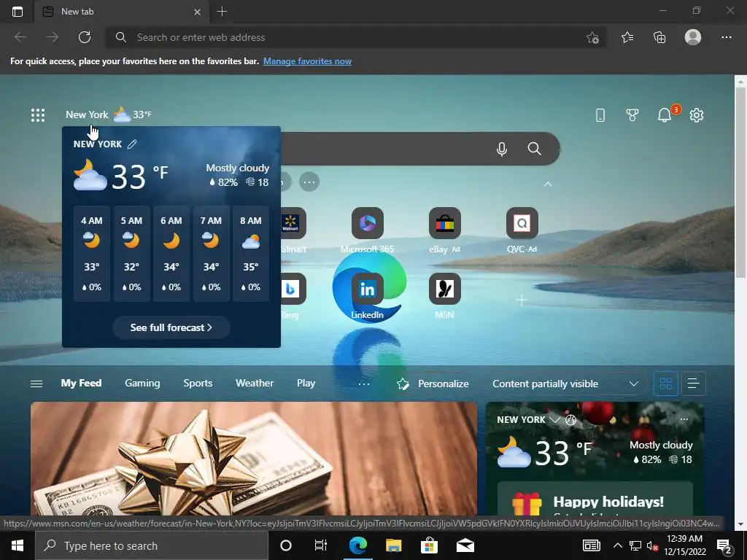Open the MSN quick link
747x560 pixels.
tap(444, 295)
